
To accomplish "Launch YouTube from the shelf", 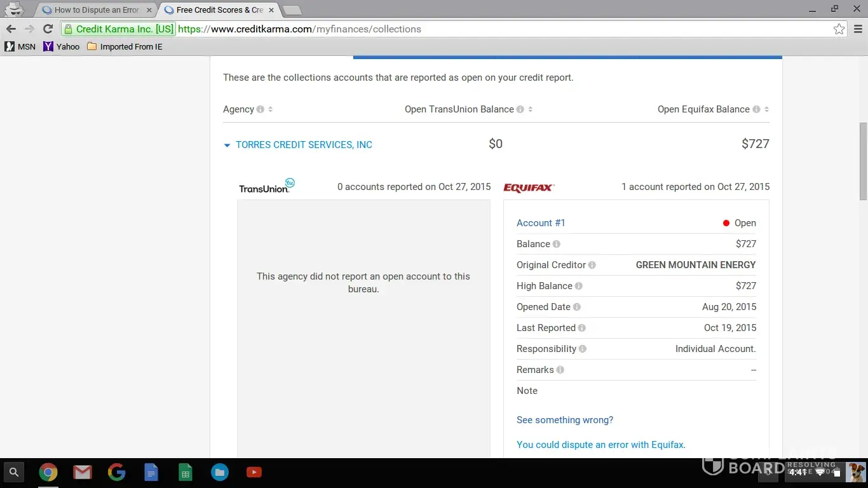I will [254, 472].
